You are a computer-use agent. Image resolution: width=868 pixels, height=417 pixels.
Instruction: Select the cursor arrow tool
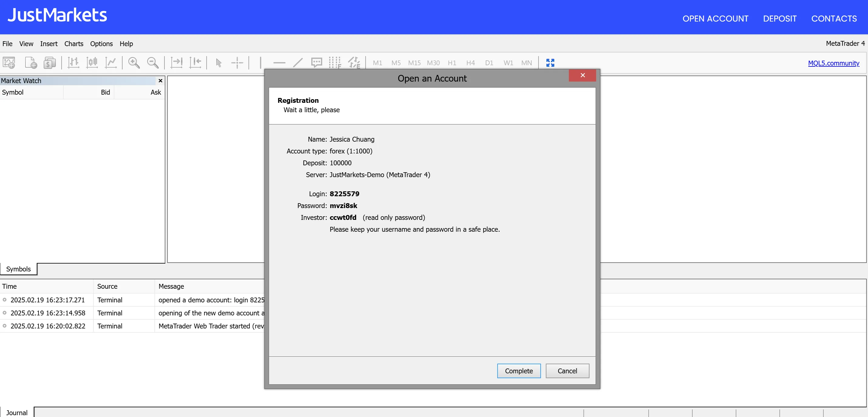click(219, 63)
